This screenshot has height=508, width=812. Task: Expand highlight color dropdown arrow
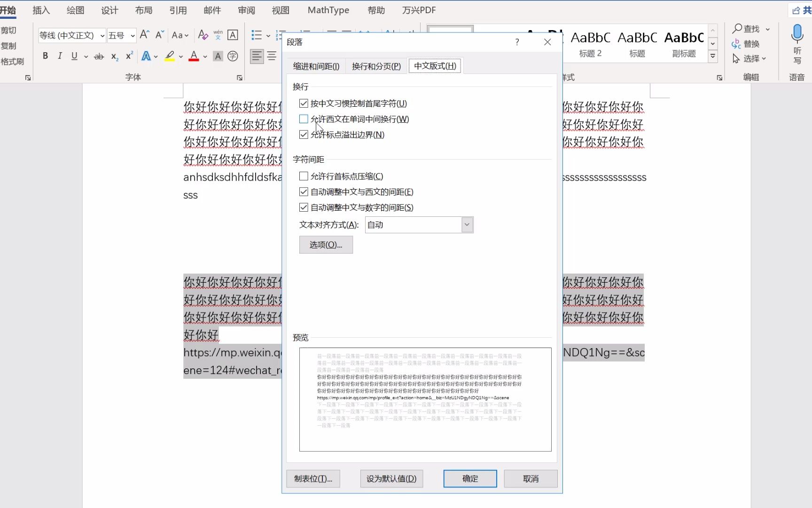[x=181, y=56]
